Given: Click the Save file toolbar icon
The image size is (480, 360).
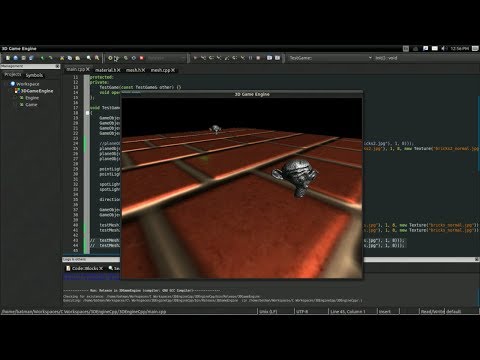Looking at the screenshot, I should click(x=23, y=58).
